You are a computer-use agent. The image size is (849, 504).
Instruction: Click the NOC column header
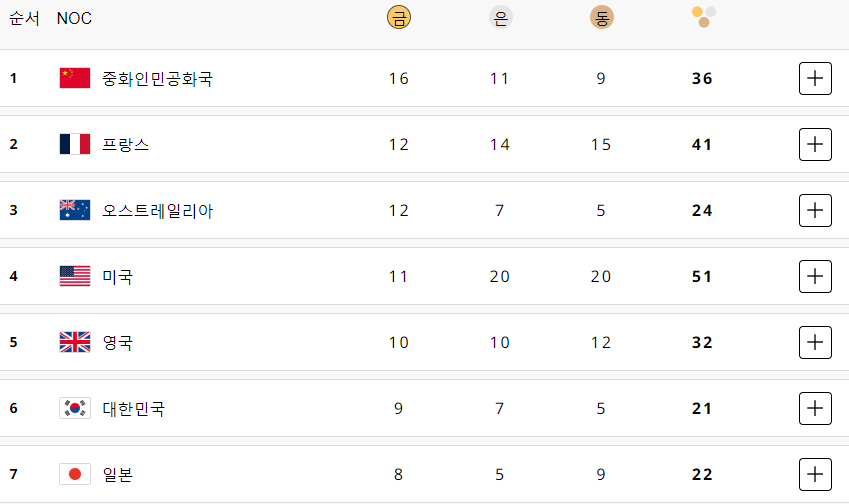click(74, 18)
